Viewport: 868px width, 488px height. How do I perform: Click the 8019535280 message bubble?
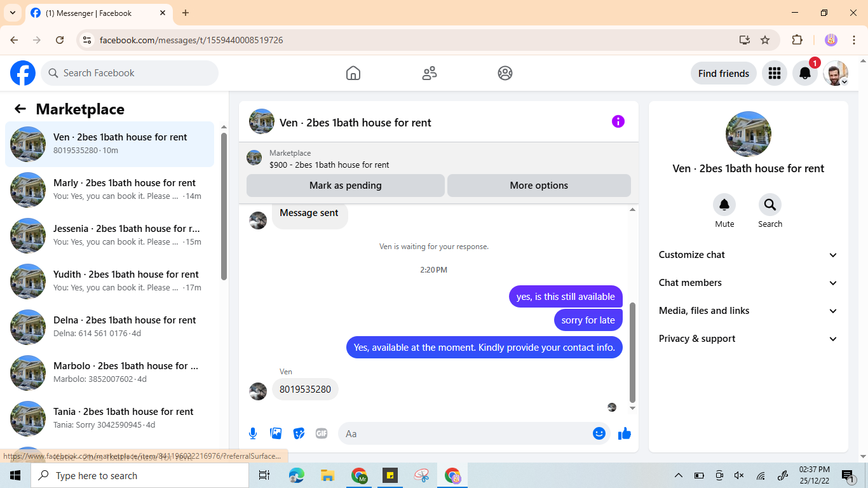coord(305,390)
